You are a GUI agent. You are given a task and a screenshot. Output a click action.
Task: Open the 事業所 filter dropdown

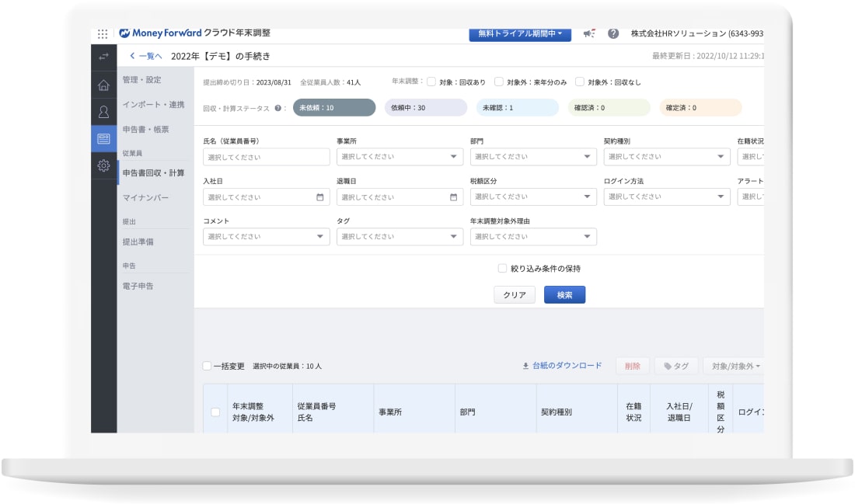tap(400, 157)
